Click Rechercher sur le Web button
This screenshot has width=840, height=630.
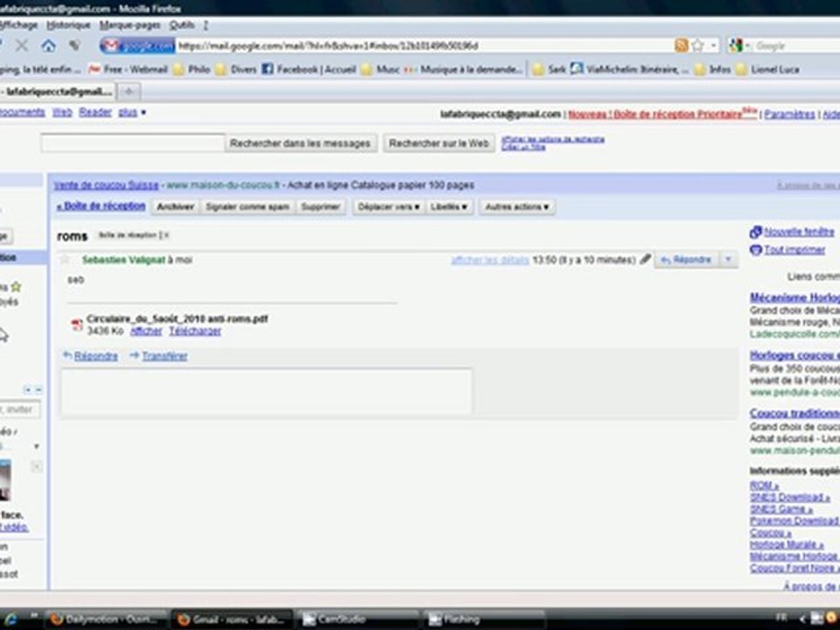[x=438, y=143]
